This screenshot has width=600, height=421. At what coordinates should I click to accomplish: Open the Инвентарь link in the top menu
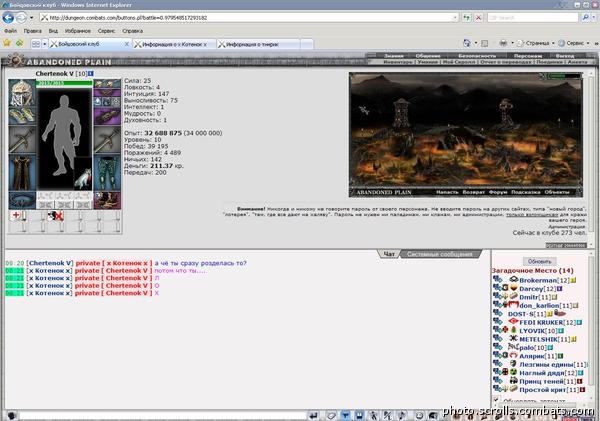coord(398,62)
